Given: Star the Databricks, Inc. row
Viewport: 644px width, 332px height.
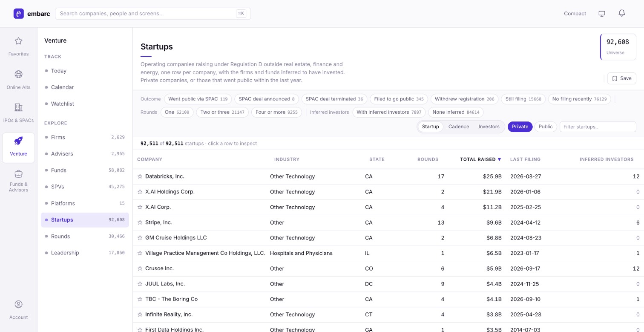Looking at the screenshot, I should (140, 176).
